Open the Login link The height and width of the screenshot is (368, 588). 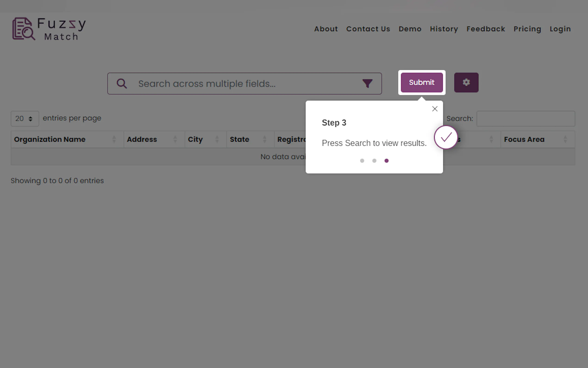click(x=560, y=29)
